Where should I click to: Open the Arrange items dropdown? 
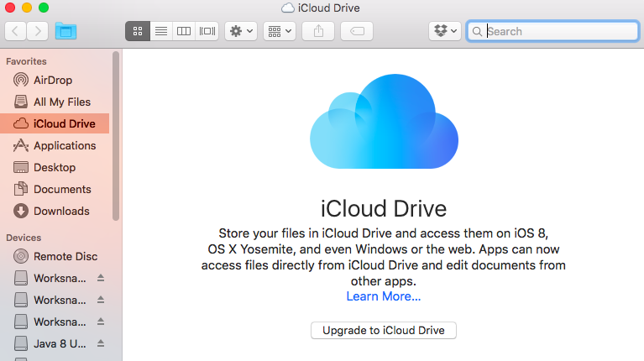[280, 31]
